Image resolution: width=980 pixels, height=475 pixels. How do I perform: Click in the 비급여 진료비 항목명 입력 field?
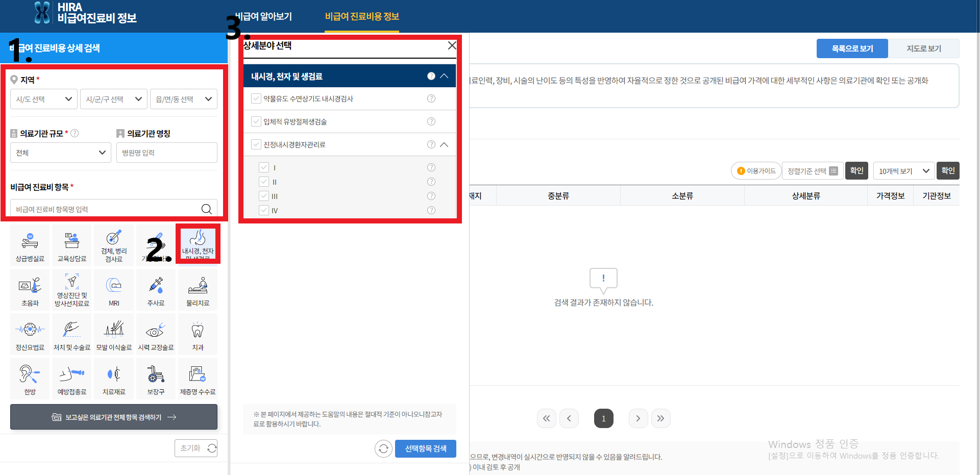point(105,209)
